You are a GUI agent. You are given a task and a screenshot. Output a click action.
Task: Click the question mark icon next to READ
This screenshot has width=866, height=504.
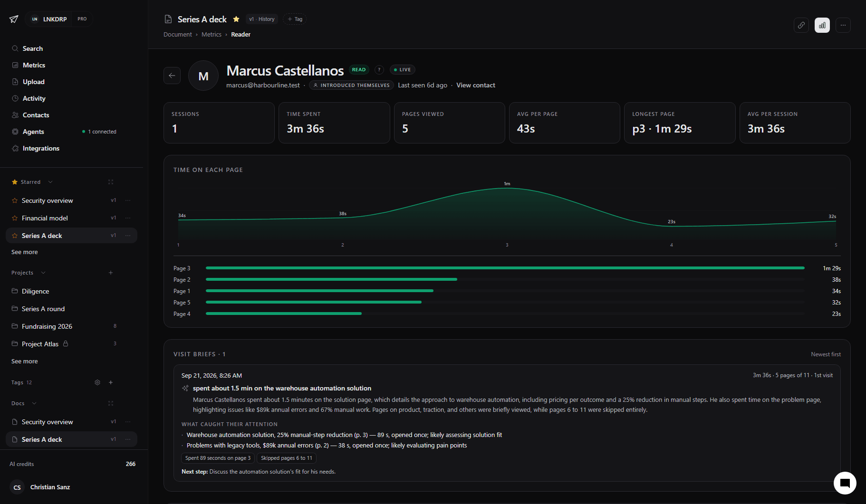click(x=379, y=70)
